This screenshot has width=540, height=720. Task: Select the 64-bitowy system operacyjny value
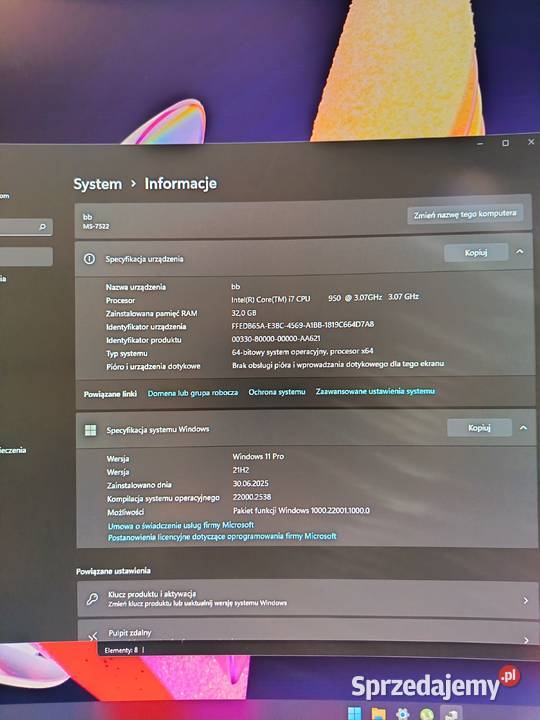tap(302, 352)
